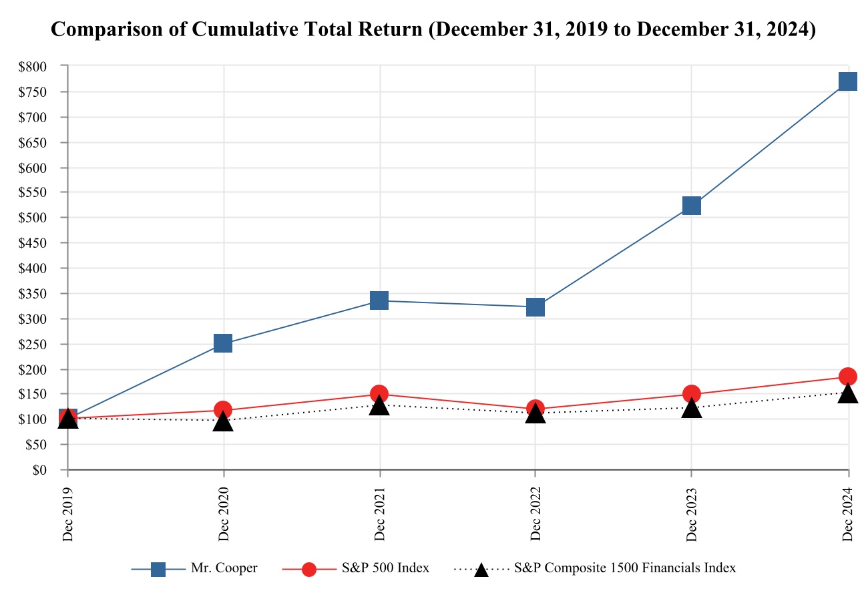
Task: Select the "S&P 500 Index" legend label
Action: click(385, 568)
